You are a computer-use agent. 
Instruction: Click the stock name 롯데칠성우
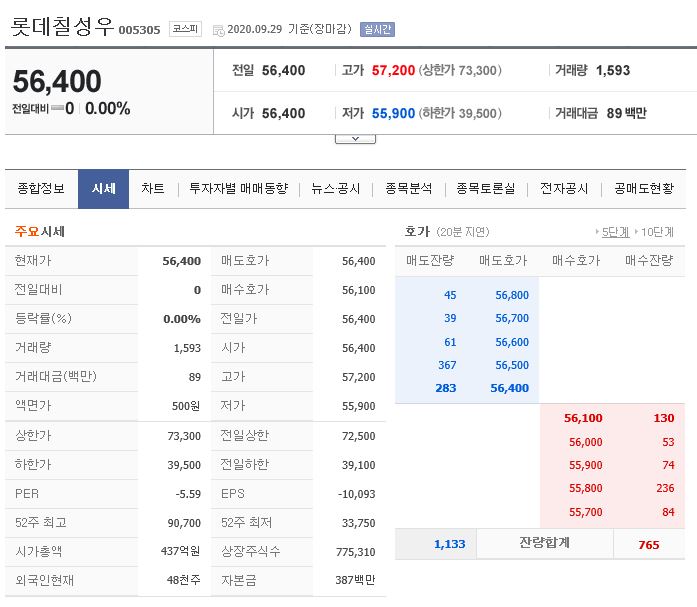click(63, 27)
